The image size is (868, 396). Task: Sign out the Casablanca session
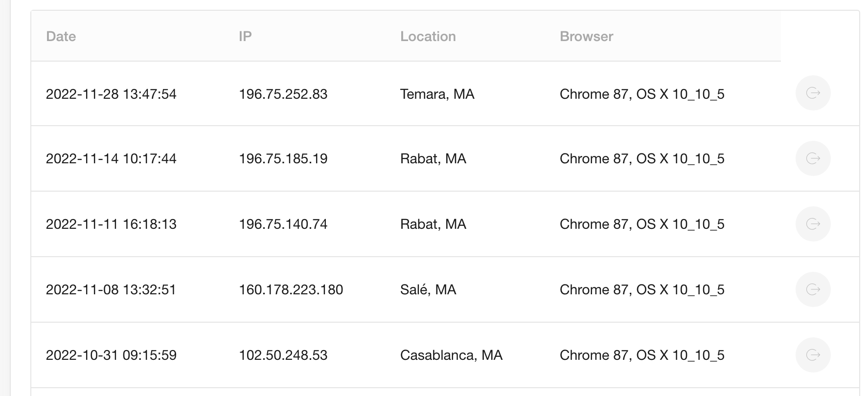(x=813, y=355)
